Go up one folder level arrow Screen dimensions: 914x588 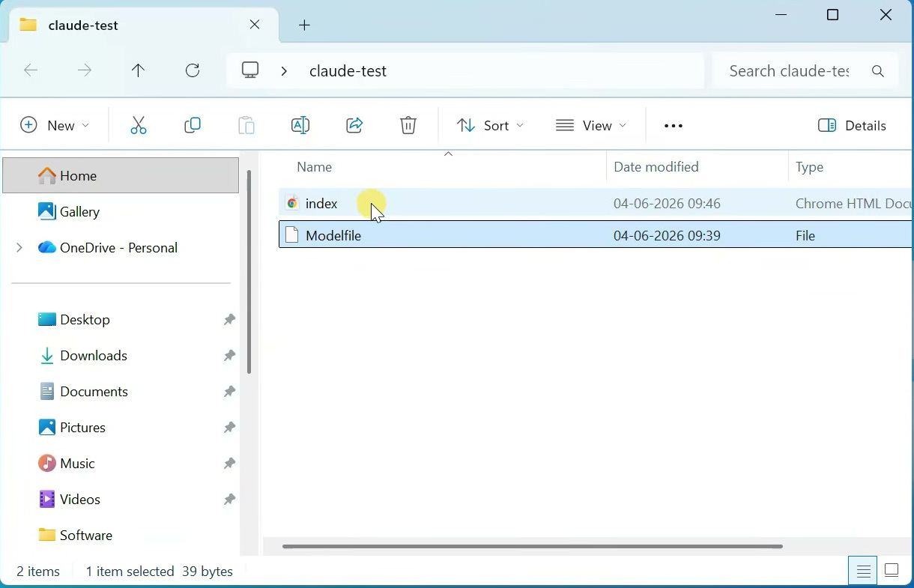pos(139,70)
